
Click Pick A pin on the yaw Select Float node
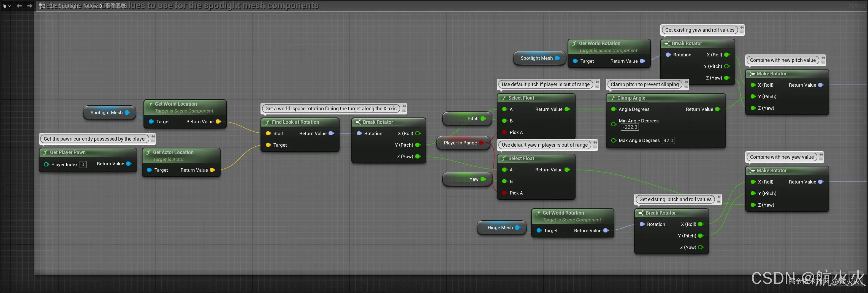504,193
